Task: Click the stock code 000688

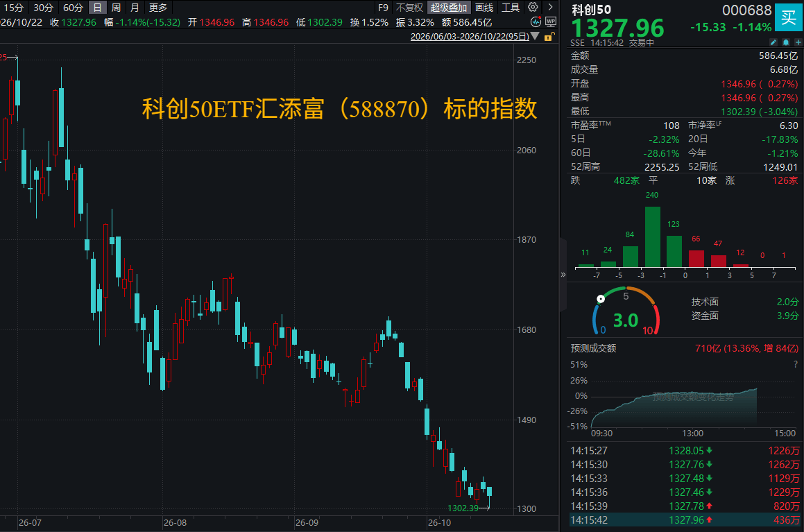Action: [x=746, y=10]
